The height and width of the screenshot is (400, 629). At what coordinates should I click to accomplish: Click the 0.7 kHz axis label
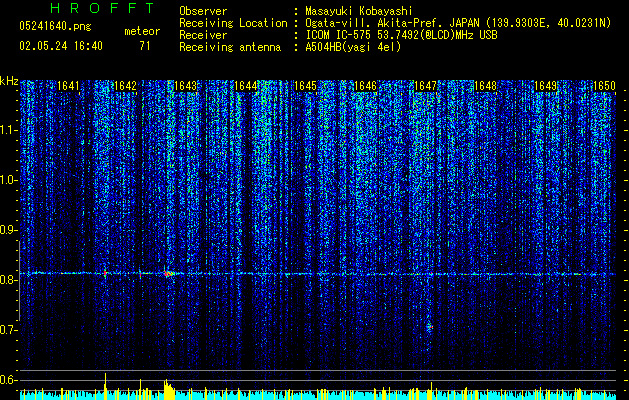coord(9,330)
